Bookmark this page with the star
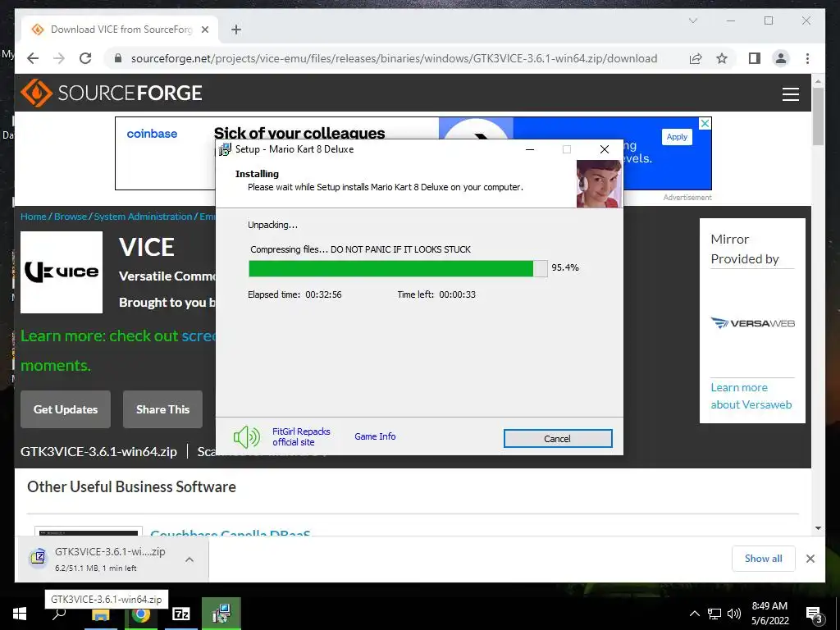The image size is (840, 630). click(722, 58)
